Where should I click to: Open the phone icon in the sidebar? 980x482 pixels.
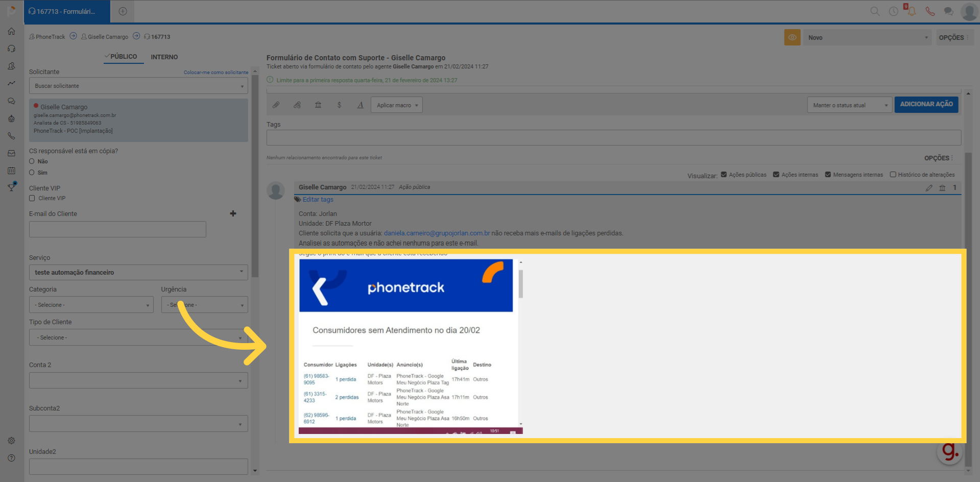click(x=11, y=136)
